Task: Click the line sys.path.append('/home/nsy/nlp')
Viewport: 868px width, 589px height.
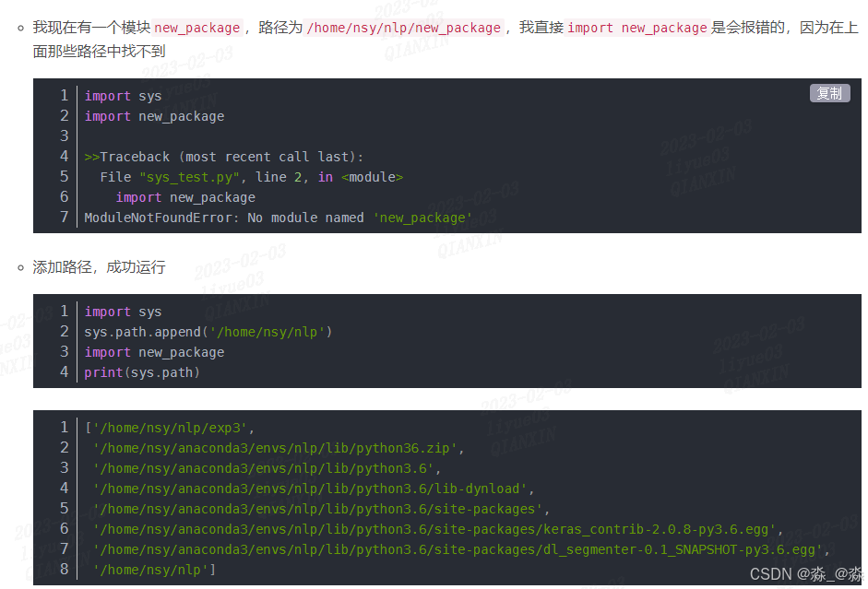Action: [x=208, y=332]
